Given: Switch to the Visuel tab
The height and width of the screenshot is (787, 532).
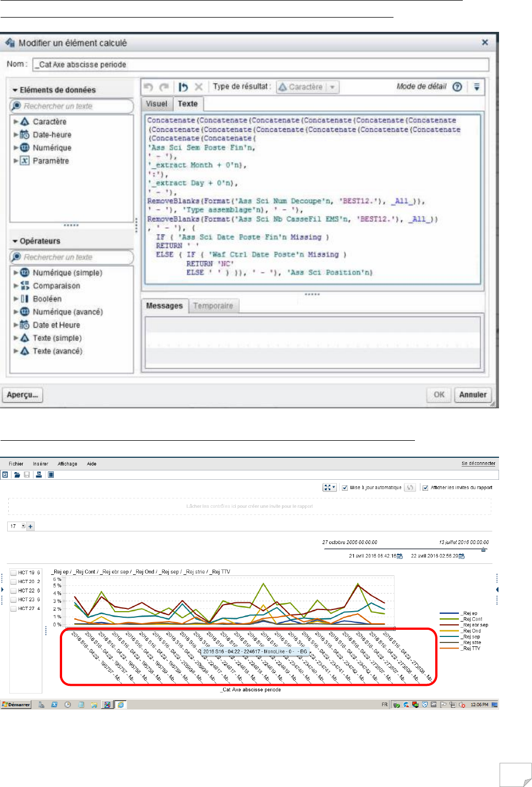Looking at the screenshot, I should (x=157, y=104).
